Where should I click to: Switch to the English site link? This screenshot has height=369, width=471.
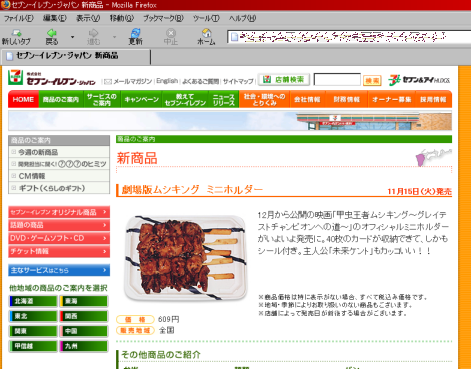(167, 81)
